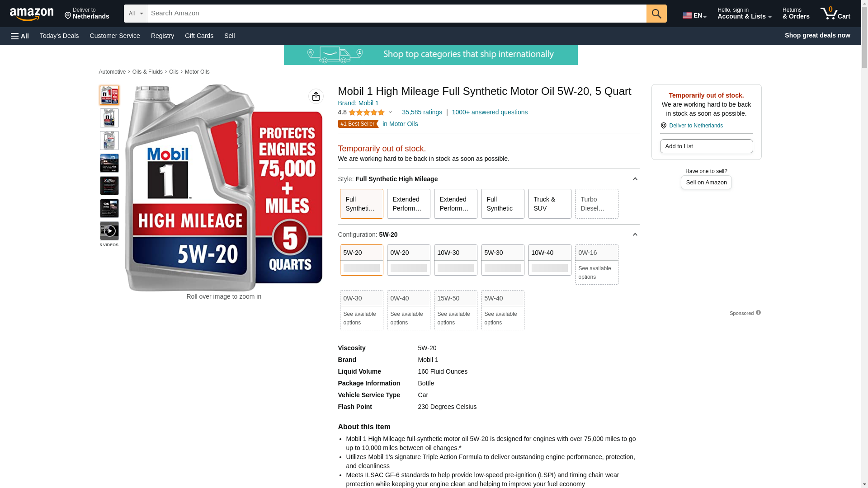Image resolution: width=868 pixels, height=488 pixels.
Task: Click the search magnifier Go button
Action: point(656,14)
